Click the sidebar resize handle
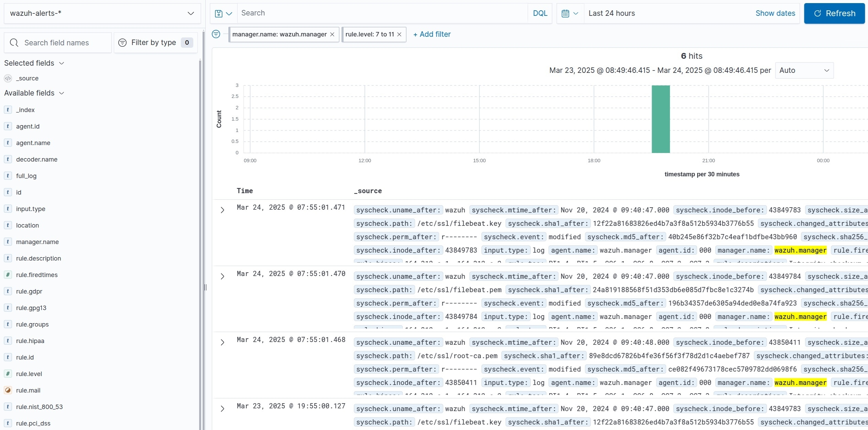Viewport: 868px width, 430px height. click(205, 287)
